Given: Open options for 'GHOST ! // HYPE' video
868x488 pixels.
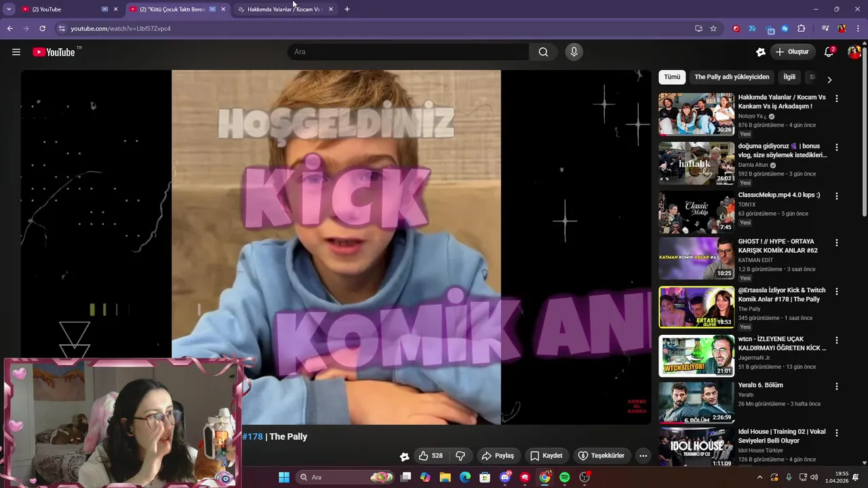Looking at the screenshot, I should click(836, 243).
